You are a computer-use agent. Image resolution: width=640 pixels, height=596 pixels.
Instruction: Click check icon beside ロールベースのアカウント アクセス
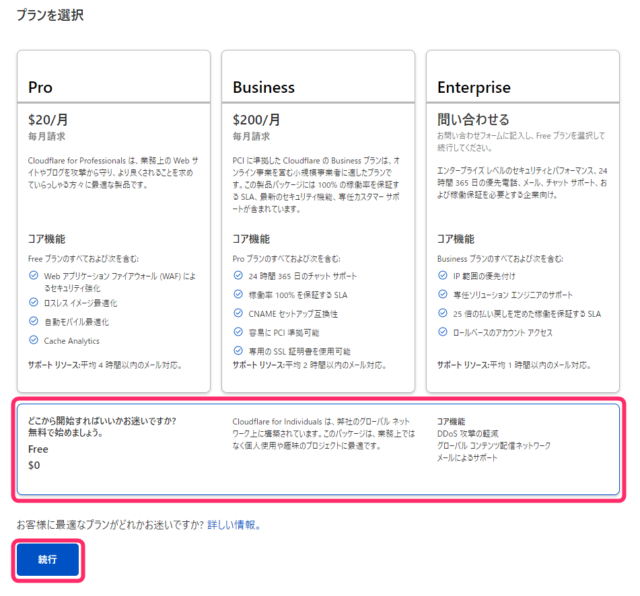click(442, 331)
